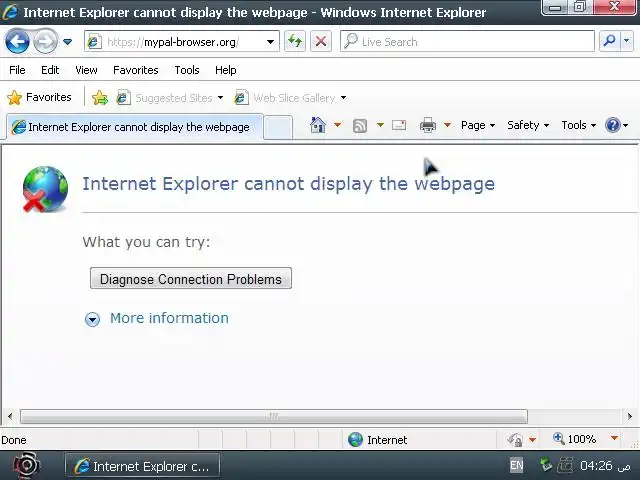Open the View menu
This screenshot has height=480, width=640.
86,70
